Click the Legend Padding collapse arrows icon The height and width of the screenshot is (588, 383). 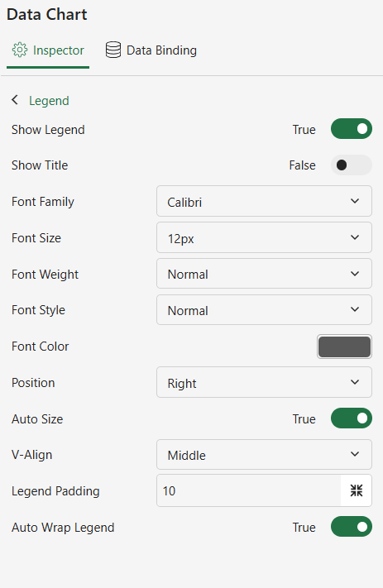357,490
